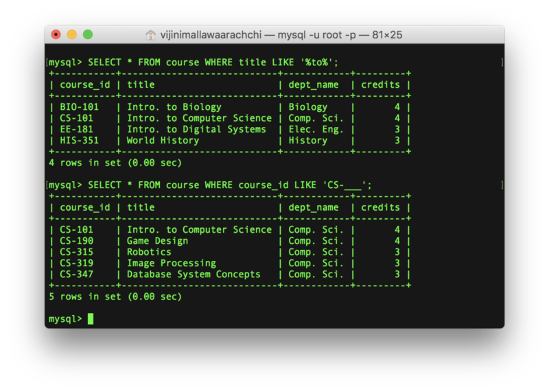Maximize the Terminal with green button
Screen dimensions: 549x392
[x=88, y=34]
